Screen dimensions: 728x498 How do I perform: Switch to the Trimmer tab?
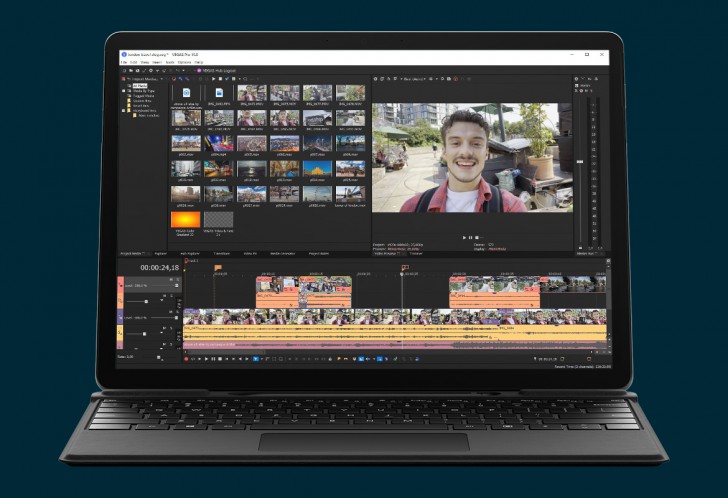click(x=416, y=253)
